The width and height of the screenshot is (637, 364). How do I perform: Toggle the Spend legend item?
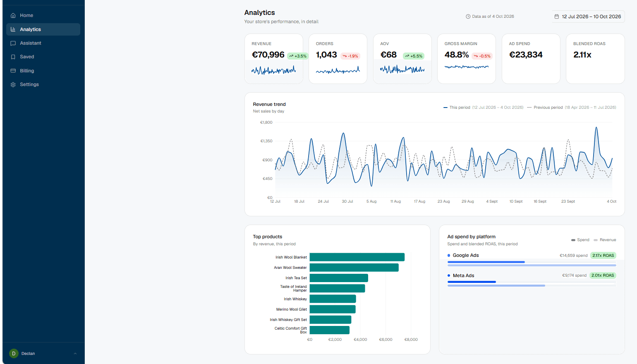pyautogui.click(x=580, y=240)
